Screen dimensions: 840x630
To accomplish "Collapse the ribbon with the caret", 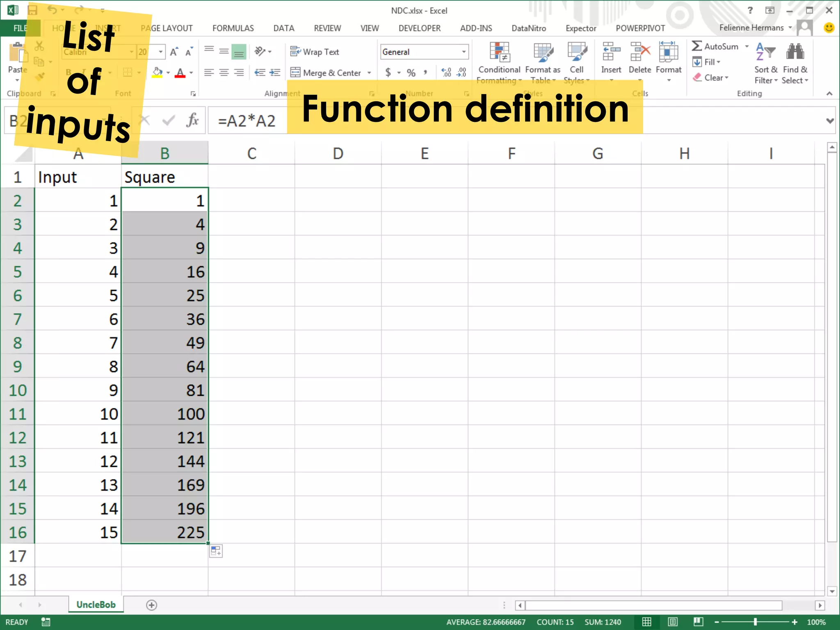I will click(829, 94).
